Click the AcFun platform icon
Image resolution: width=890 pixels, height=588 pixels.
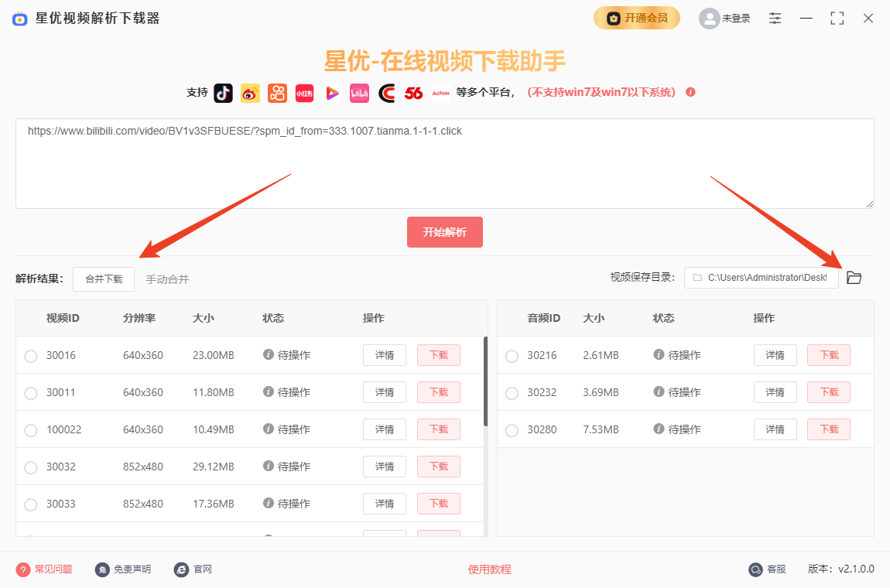point(440,93)
